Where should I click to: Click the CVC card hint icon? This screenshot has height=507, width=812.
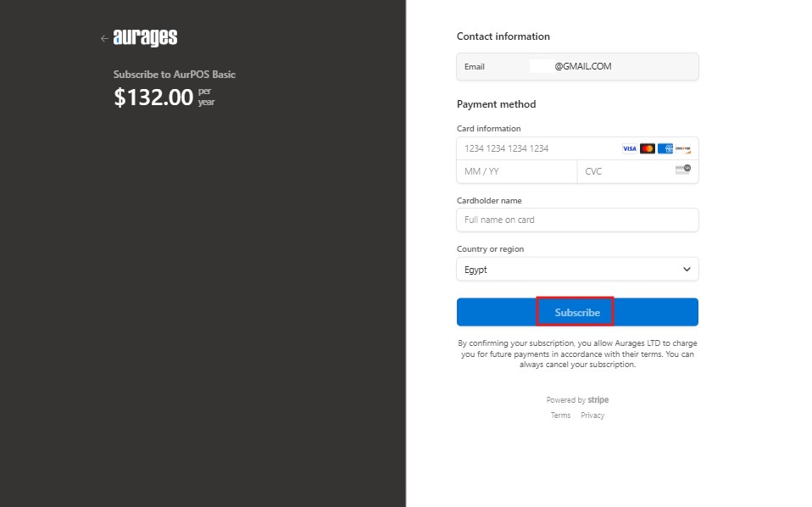pos(683,170)
